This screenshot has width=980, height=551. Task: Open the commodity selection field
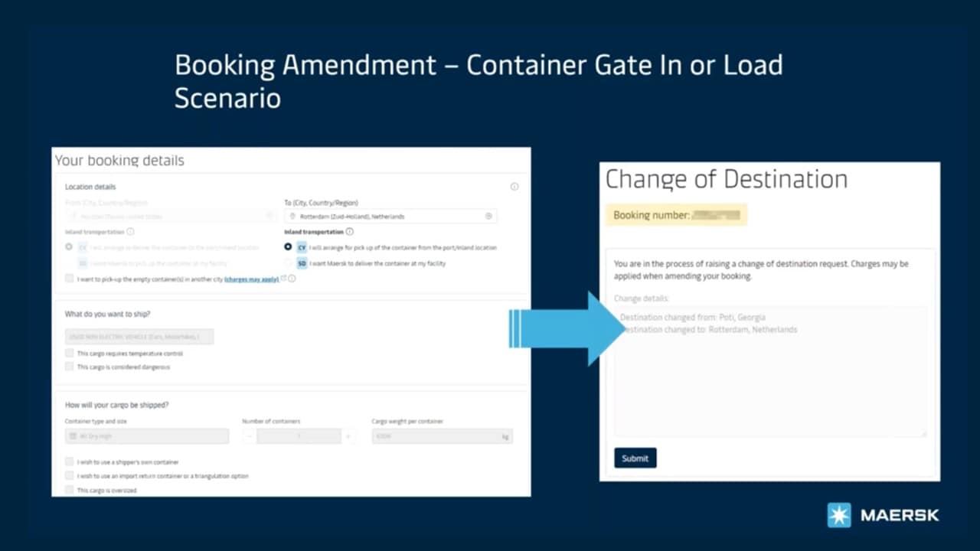click(139, 337)
